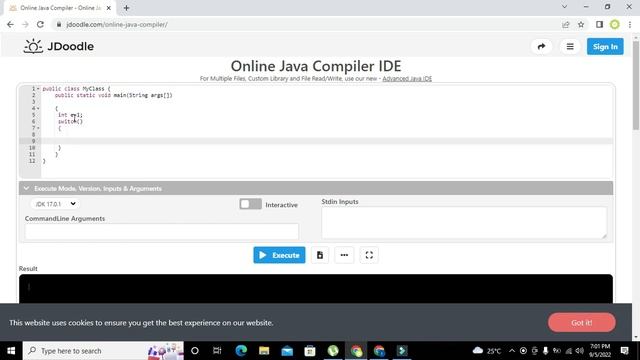Open weather widget showing 25°C
The width and height of the screenshot is (640, 360).
487,351
